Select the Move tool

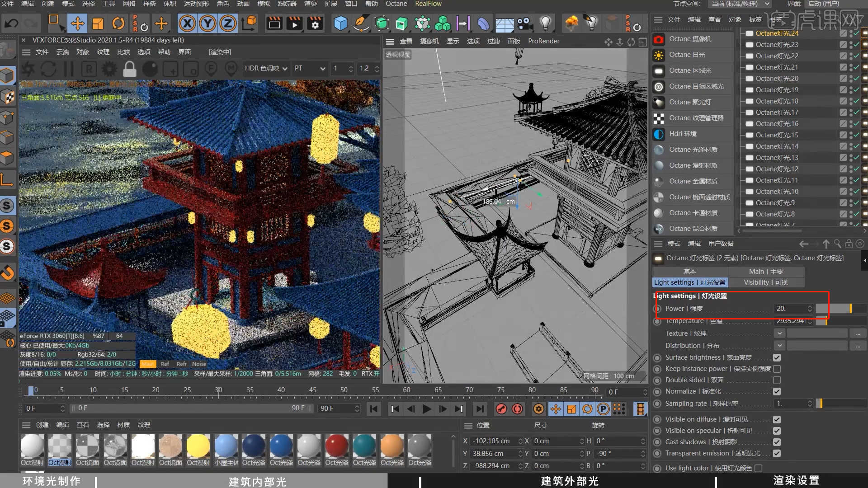[77, 23]
